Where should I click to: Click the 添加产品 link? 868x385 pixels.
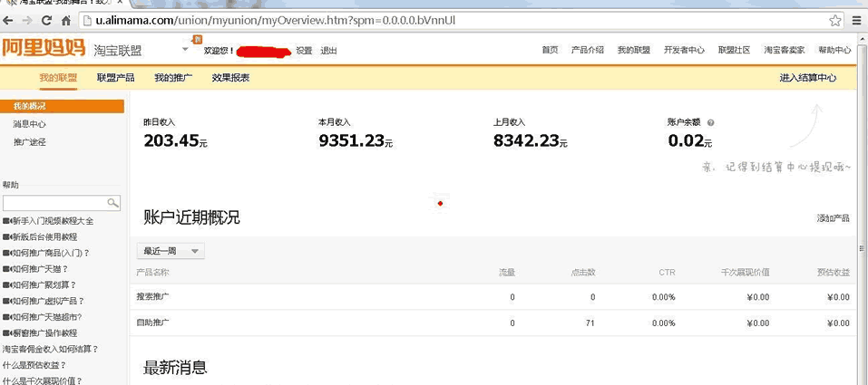(x=834, y=218)
